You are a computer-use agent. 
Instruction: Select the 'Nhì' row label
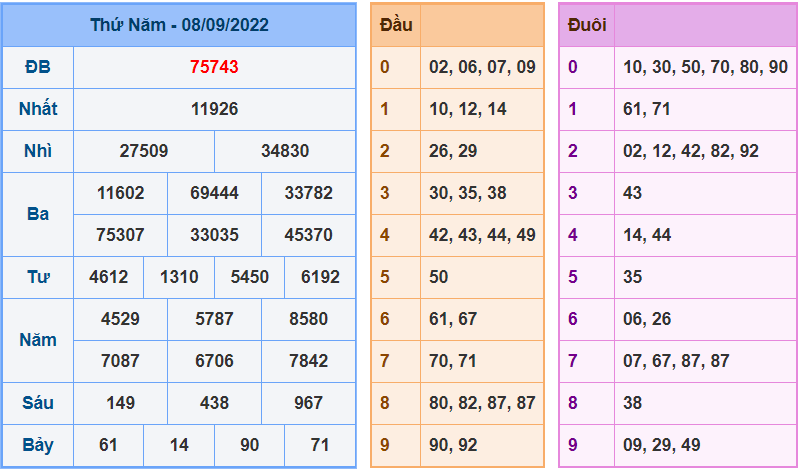[x=38, y=151]
